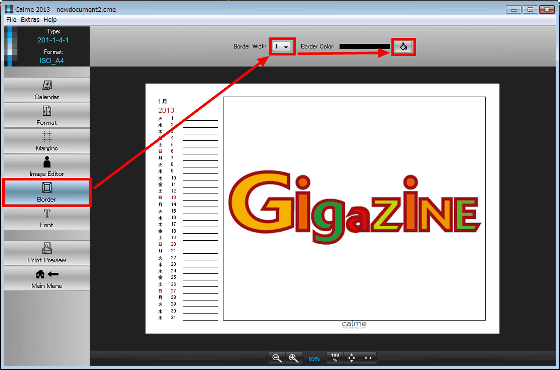Image resolution: width=560 pixels, height=370 pixels.
Task: Close the Calme 2013 window
Action: click(547, 10)
